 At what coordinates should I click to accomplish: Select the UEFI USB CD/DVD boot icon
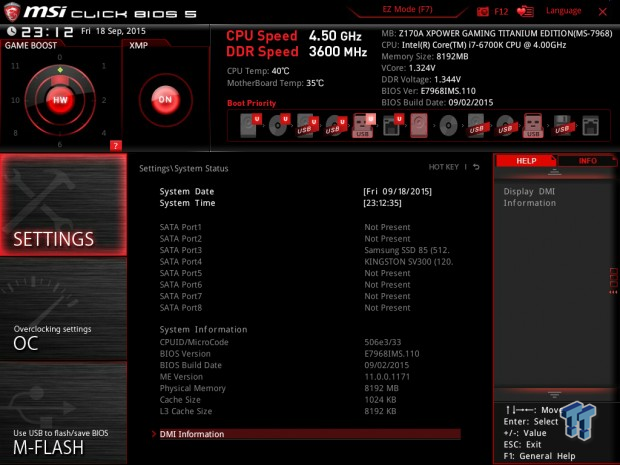point(336,126)
